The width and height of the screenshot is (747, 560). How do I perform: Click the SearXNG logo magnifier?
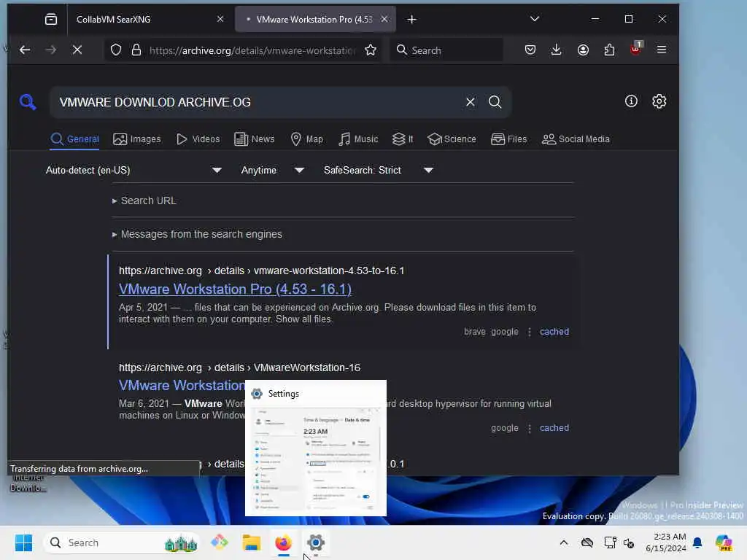point(28,102)
